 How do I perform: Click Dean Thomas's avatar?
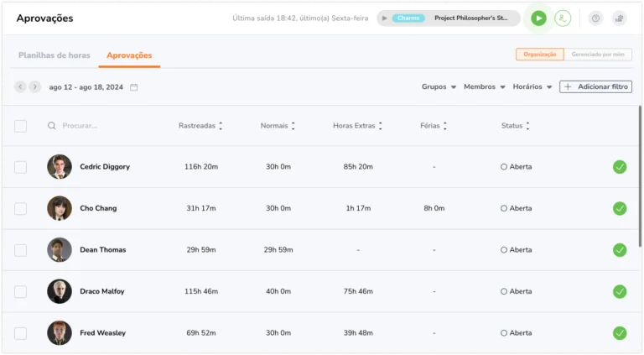(x=60, y=250)
